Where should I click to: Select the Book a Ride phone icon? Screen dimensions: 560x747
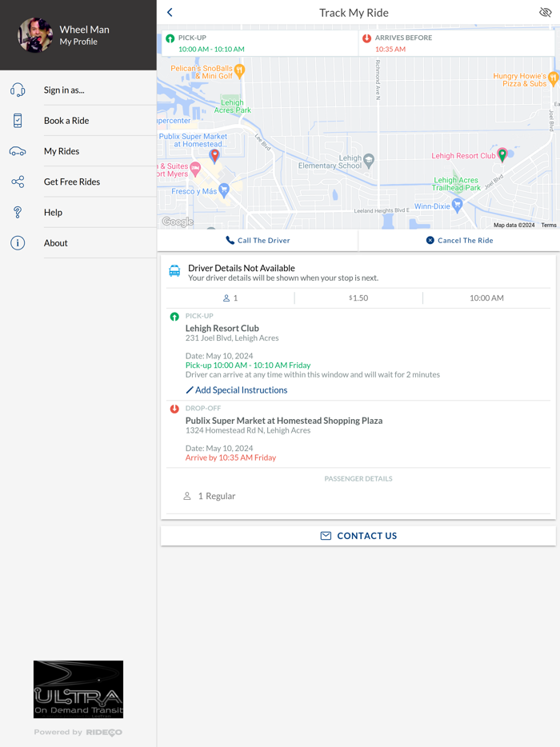coord(18,121)
